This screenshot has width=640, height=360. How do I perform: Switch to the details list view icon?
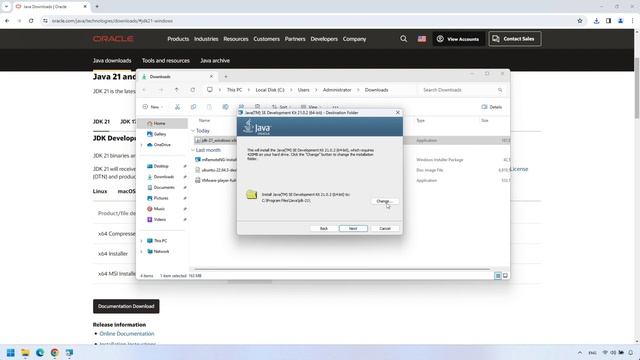(x=498, y=276)
